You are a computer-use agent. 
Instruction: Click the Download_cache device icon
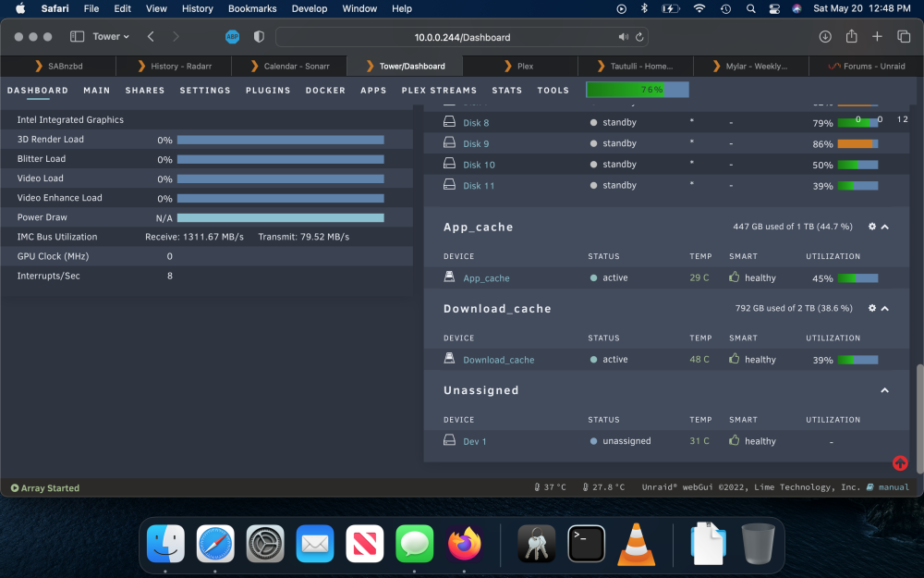tap(449, 359)
